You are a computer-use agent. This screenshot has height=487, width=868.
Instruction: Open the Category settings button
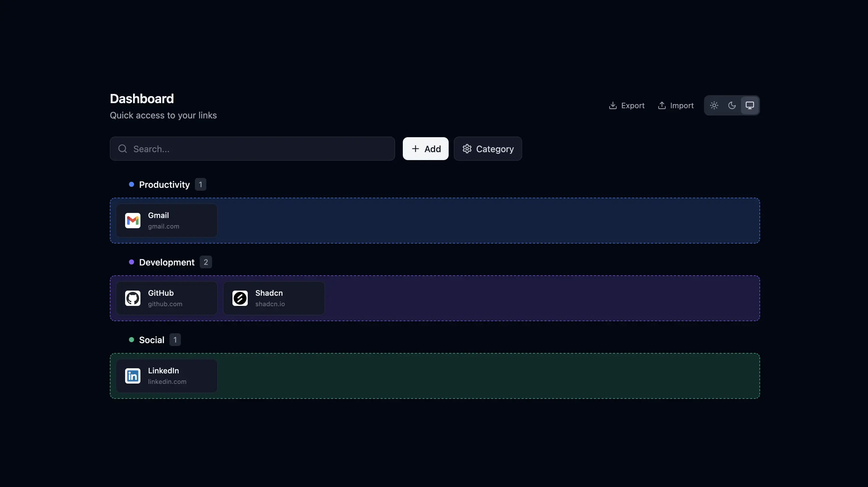487,149
